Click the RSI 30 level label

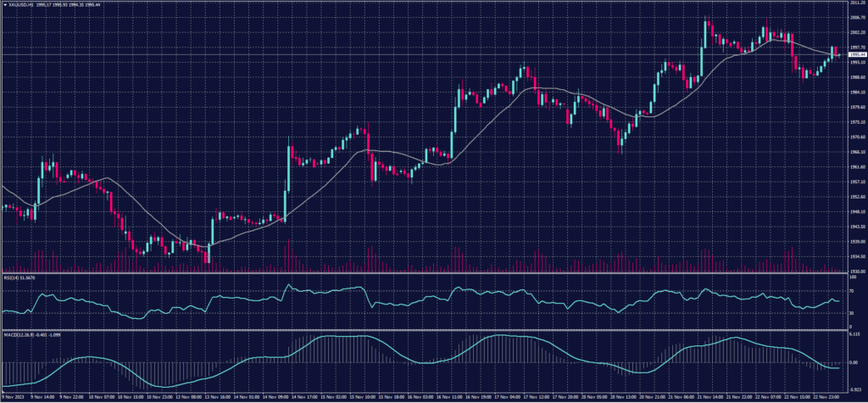(849, 314)
